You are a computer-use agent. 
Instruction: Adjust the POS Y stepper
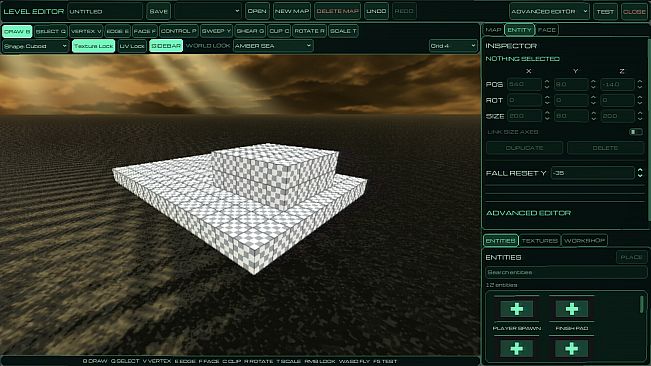[593, 84]
